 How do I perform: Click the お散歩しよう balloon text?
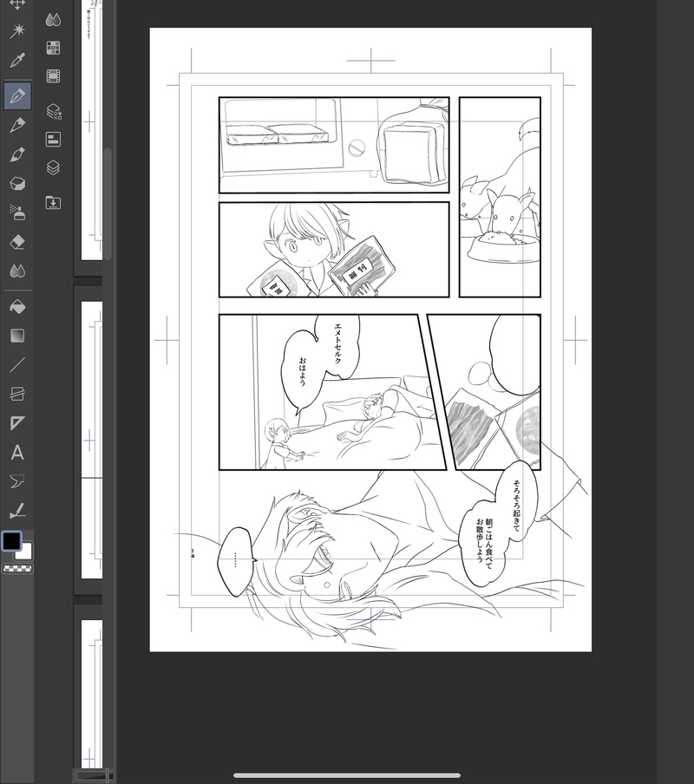479,540
